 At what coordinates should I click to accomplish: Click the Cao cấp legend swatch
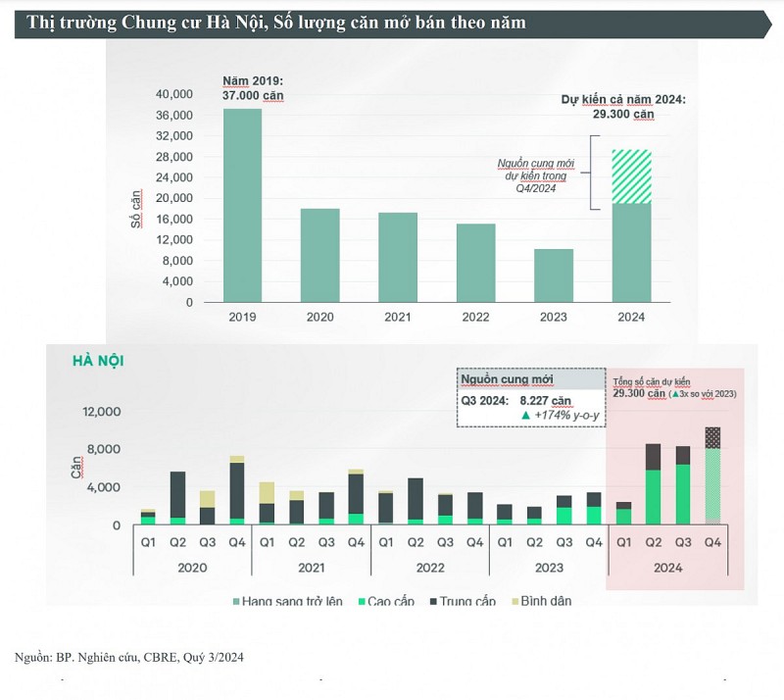pyautogui.click(x=362, y=601)
